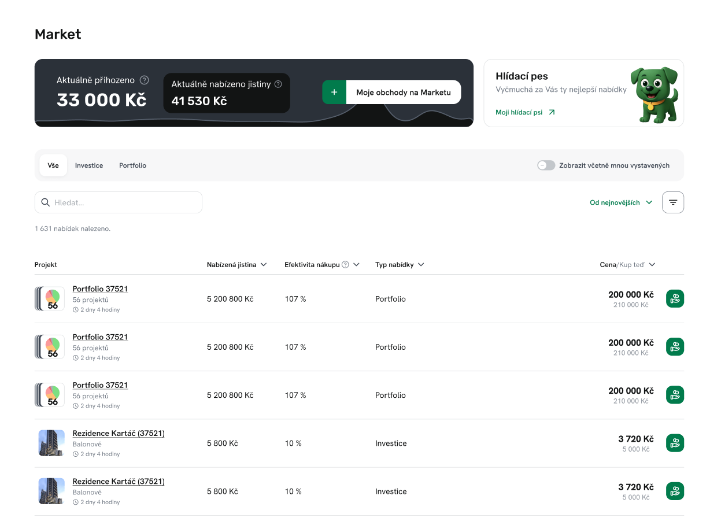Click the info icon next to Efektivita nákupu
This screenshot has width=716, height=519.
coord(345,265)
